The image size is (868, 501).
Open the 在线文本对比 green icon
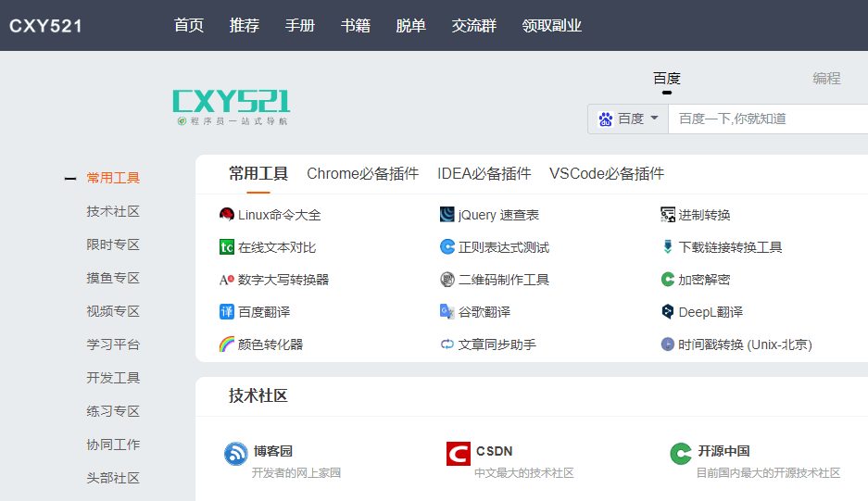[226, 247]
